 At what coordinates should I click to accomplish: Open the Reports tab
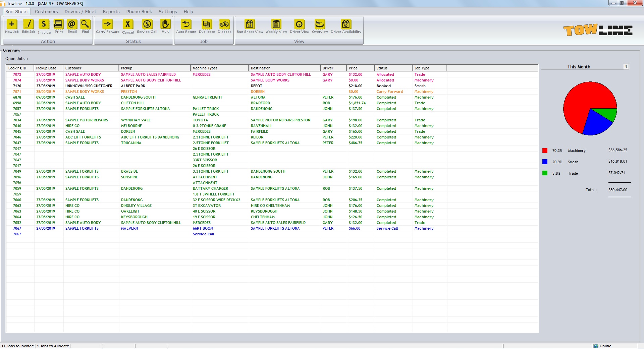pyautogui.click(x=111, y=11)
